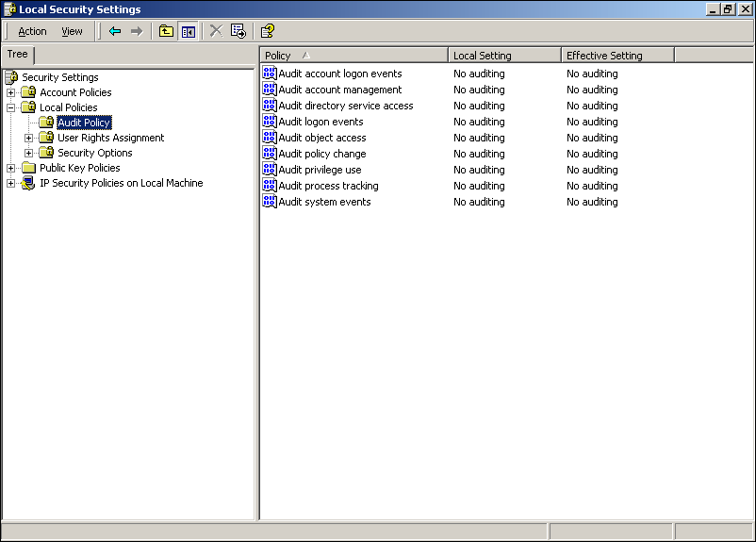Open the View menu

coord(72,31)
